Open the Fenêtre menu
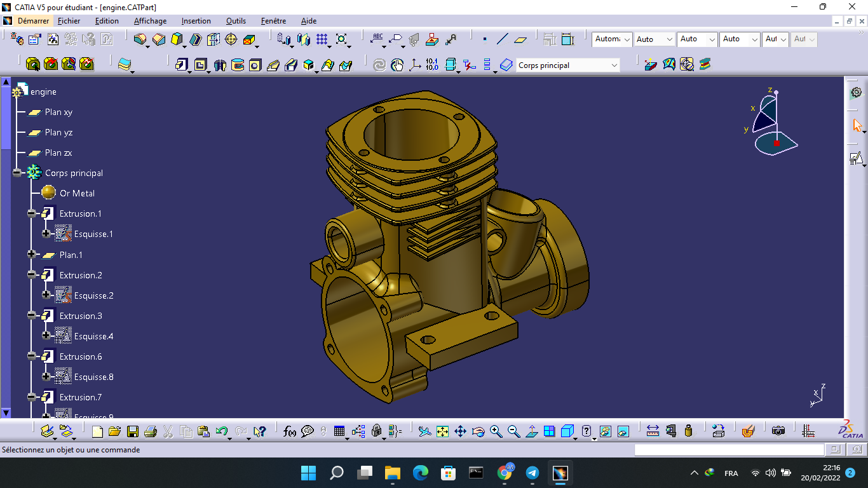This screenshot has height=488, width=868. tap(273, 21)
